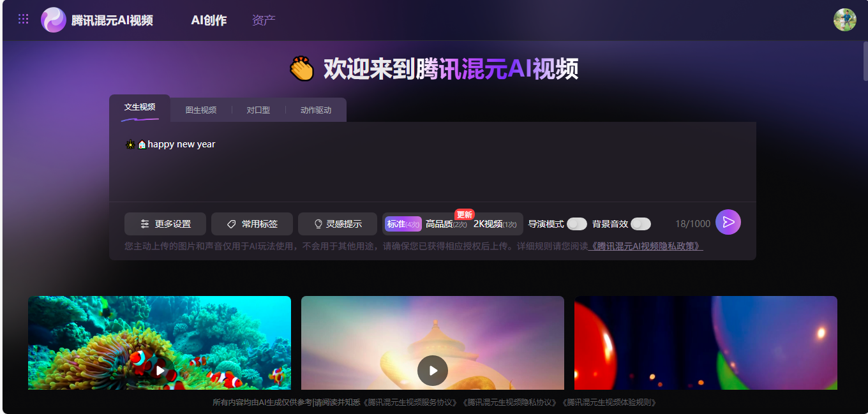Screen dimensions: 868x414
Task: Switch to 对口型 lip-sync tab
Action: point(258,110)
